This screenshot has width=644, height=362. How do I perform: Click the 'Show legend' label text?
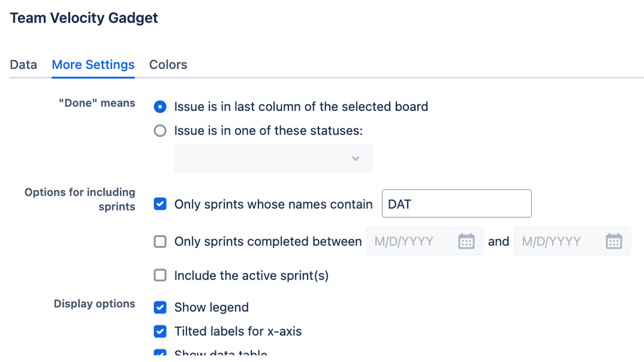[x=211, y=307]
